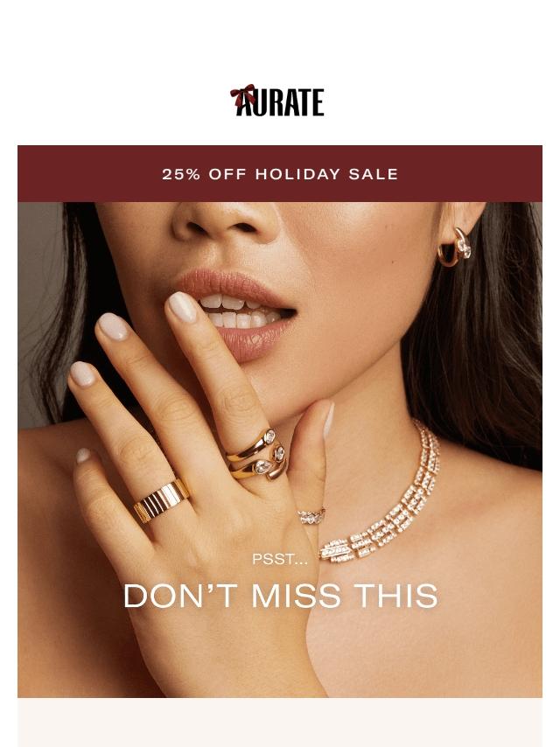The width and height of the screenshot is (560, 747).
Task: Click the model's nose in the hero photo
Action: 224,220
